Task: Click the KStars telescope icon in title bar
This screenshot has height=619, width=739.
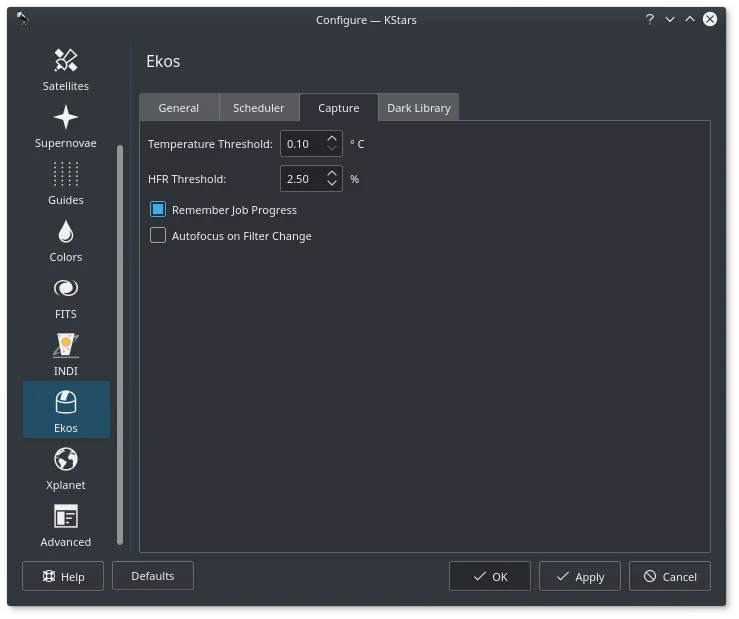Action: click(x=23, y=19)
